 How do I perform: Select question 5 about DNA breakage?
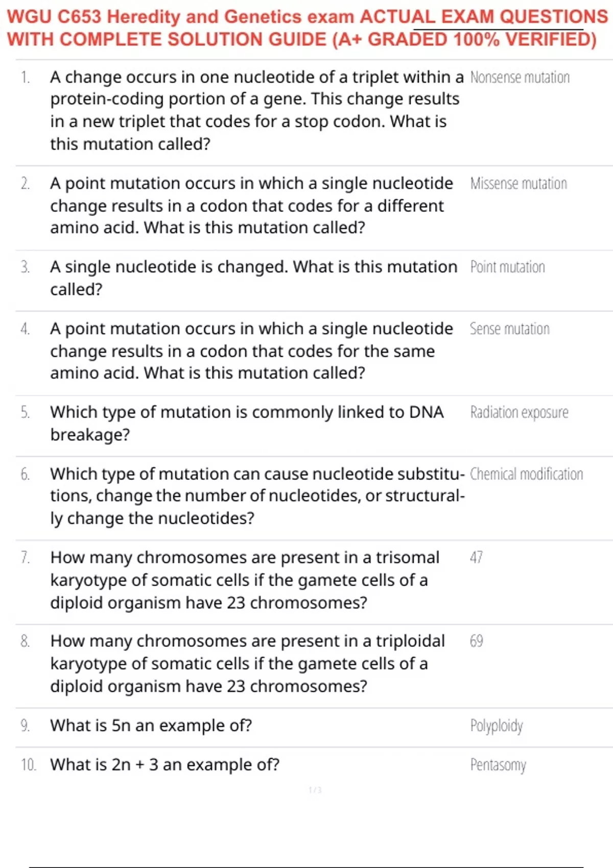click(x=247, y=423)
